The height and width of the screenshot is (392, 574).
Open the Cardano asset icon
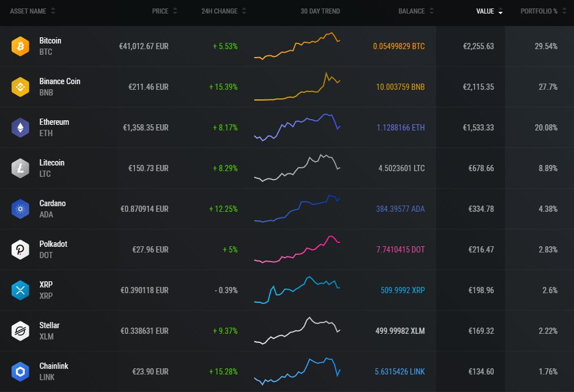[20, 209]
